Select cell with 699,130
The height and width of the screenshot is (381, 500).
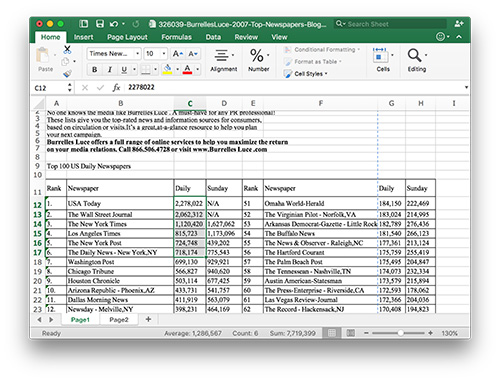coord(190,262)
